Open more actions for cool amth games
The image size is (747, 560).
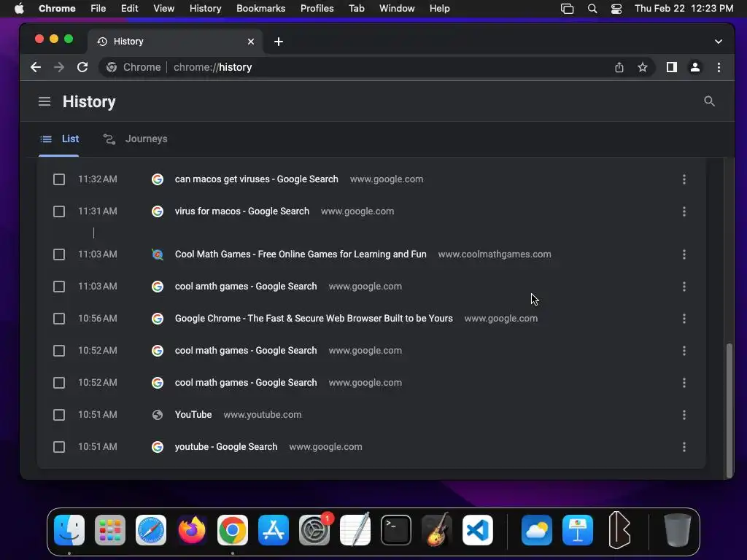(684, 287)
